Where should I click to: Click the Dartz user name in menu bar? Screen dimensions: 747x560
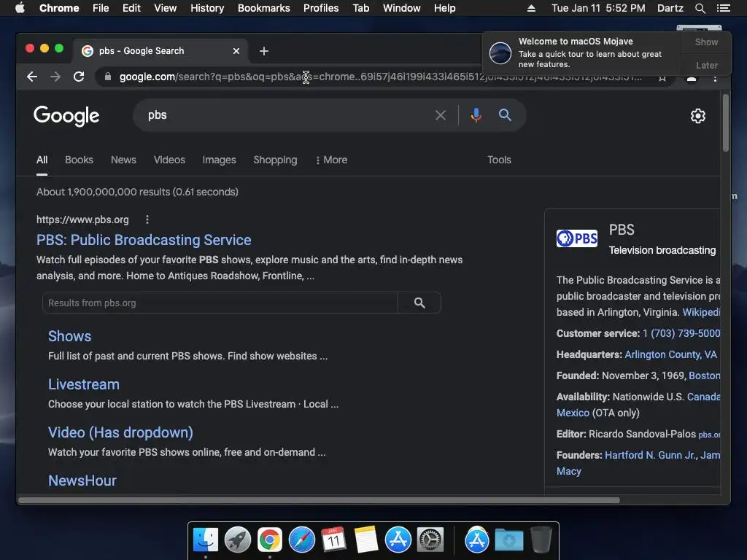[670, 8]
